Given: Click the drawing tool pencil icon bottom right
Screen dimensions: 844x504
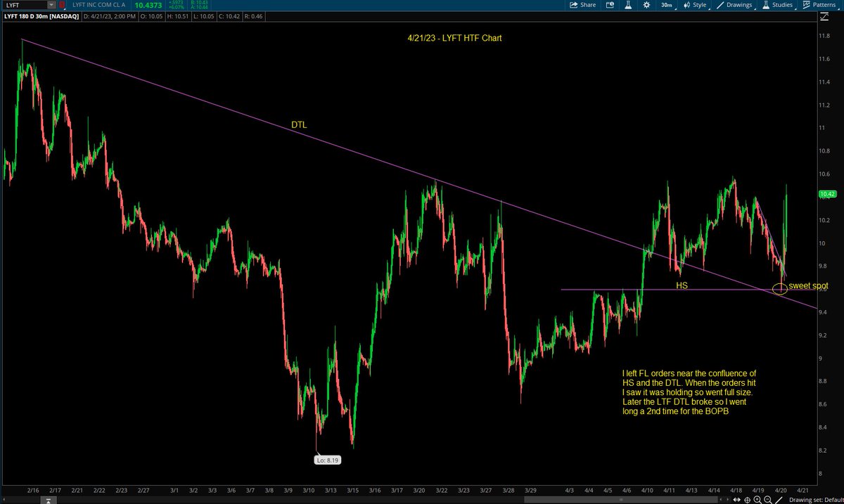Looking at the screenshot, I should (779, 498).
